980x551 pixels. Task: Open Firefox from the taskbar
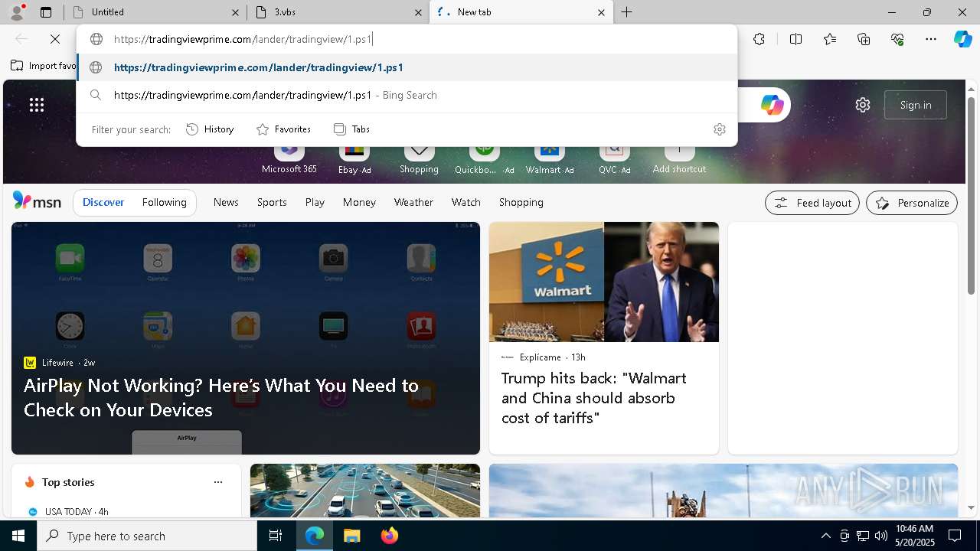(390, 536)
